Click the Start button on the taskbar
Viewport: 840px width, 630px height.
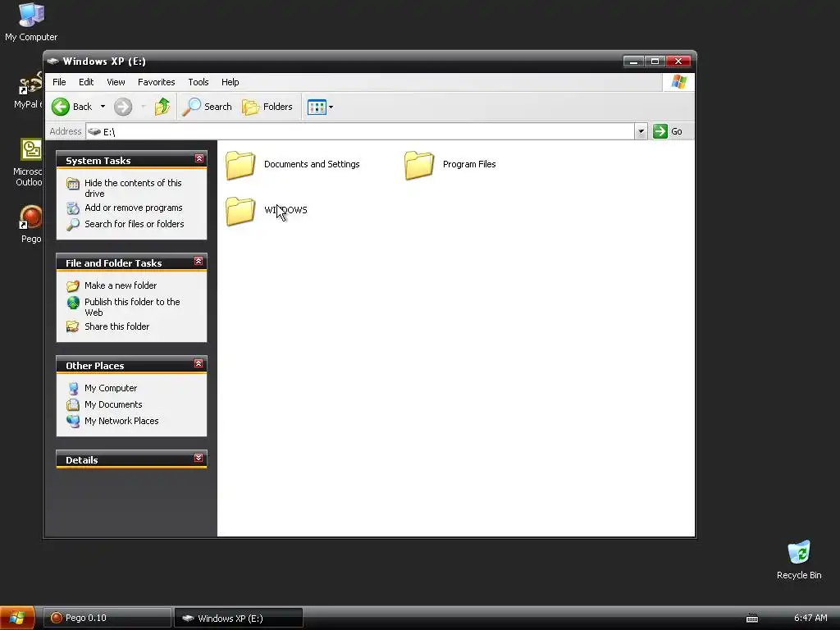tap(17, 618)
